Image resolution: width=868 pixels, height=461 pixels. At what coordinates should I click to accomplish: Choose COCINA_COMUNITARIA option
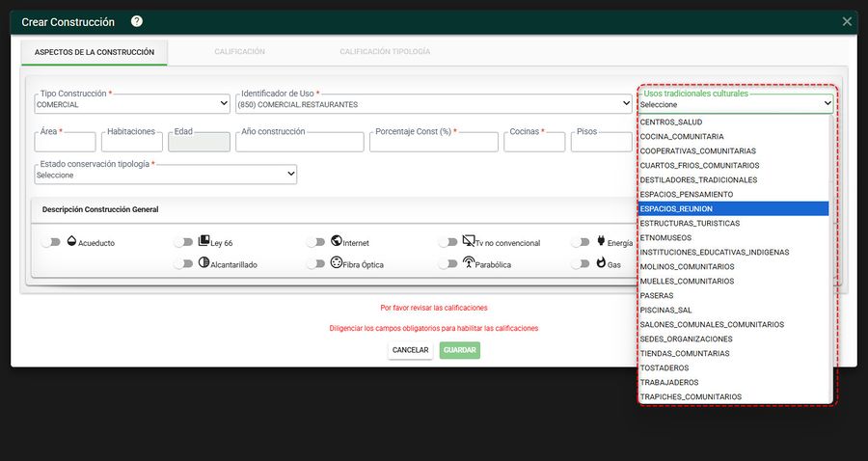click(734, 136)
